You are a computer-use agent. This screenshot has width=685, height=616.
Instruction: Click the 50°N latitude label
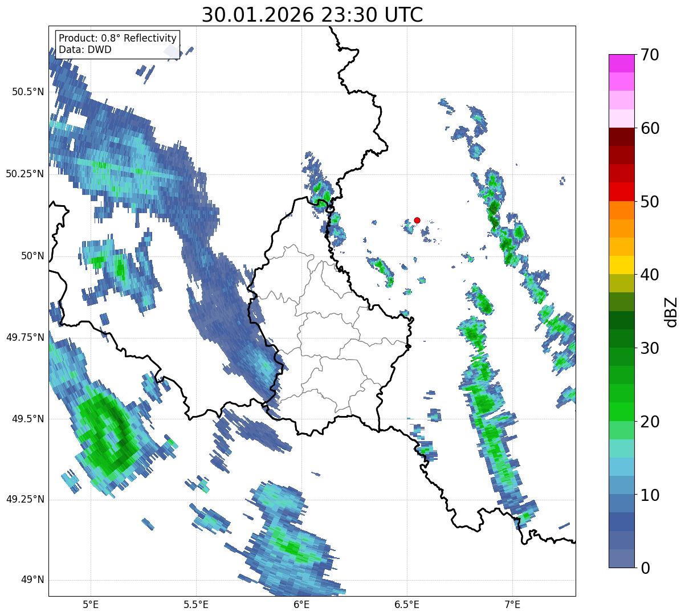32,256
